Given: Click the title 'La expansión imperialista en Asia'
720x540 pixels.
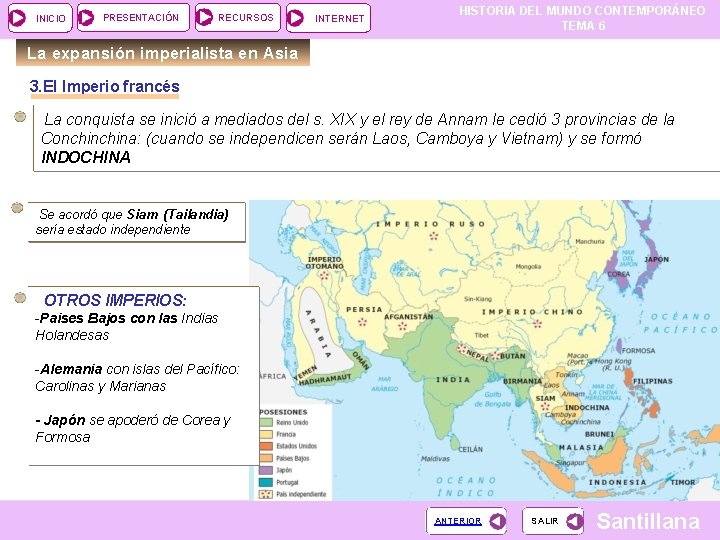Looking at the screenshot, I should tap(163, 53).
